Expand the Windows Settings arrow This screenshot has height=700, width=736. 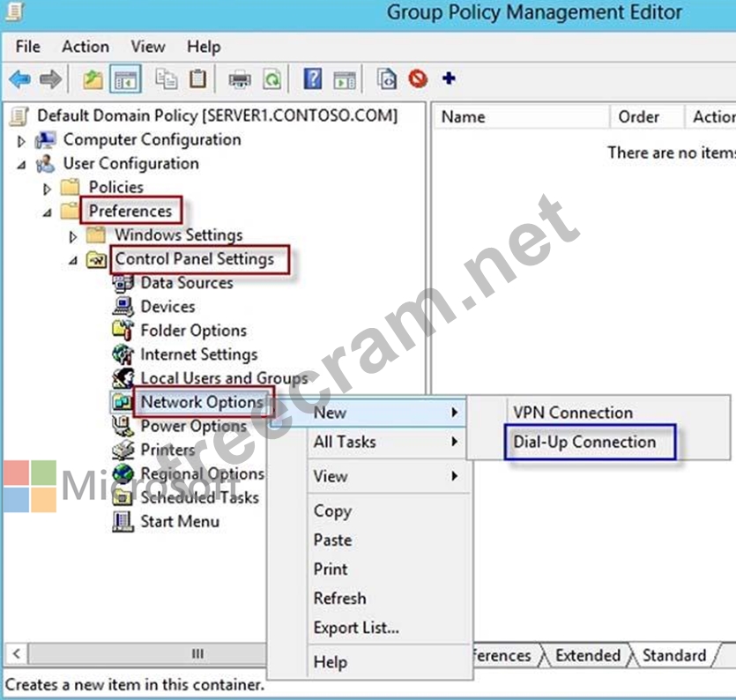click(73, 236)
